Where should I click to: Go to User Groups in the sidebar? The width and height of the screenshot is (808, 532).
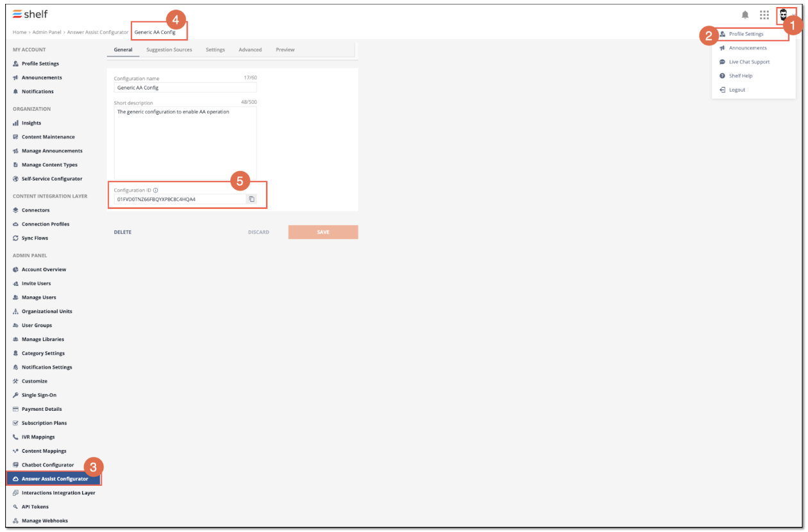click(37, 326)
